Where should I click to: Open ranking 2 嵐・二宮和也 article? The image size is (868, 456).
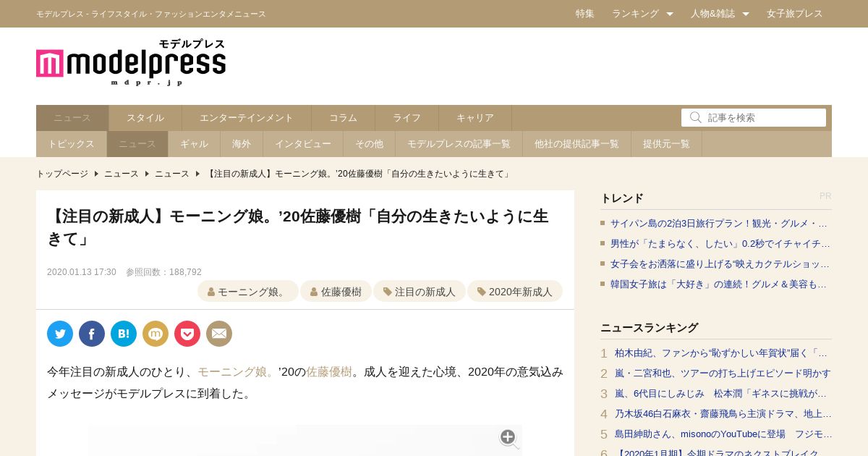tap(722, 373)
